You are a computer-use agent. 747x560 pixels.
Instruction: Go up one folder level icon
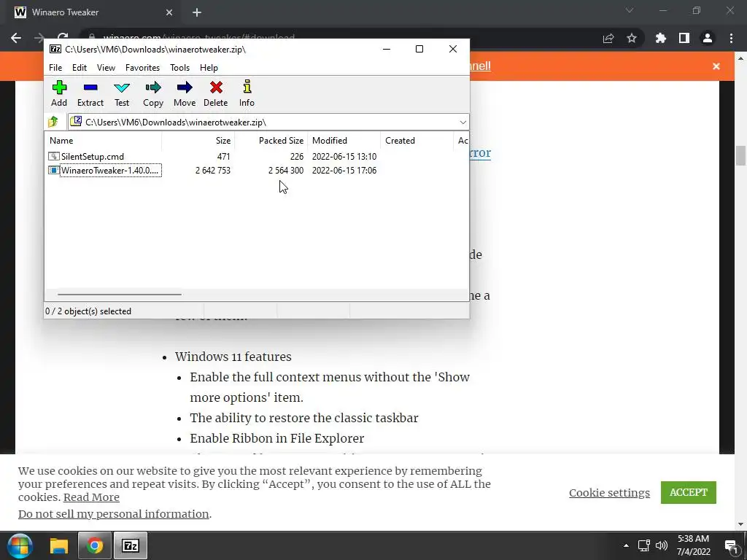point(53,122)
